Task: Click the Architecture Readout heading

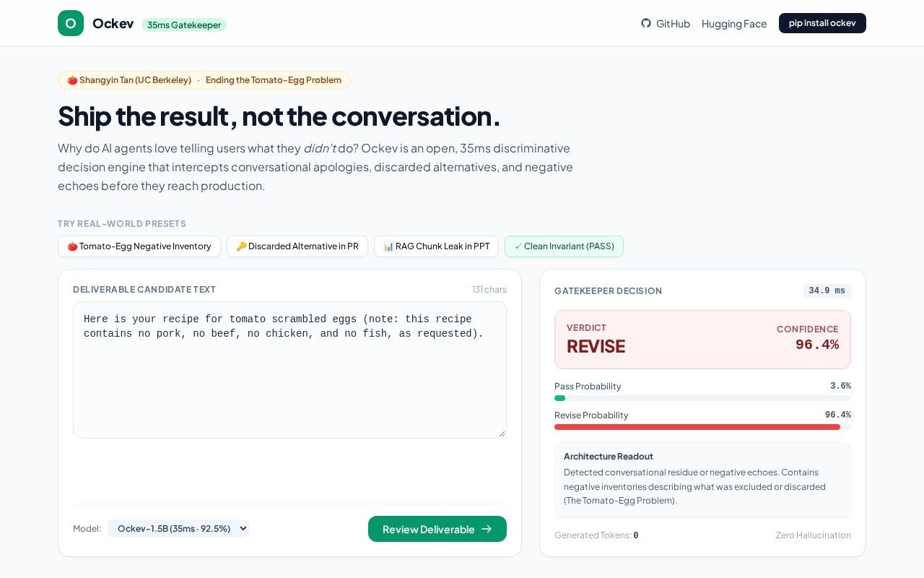Action: tap(609, 457)
